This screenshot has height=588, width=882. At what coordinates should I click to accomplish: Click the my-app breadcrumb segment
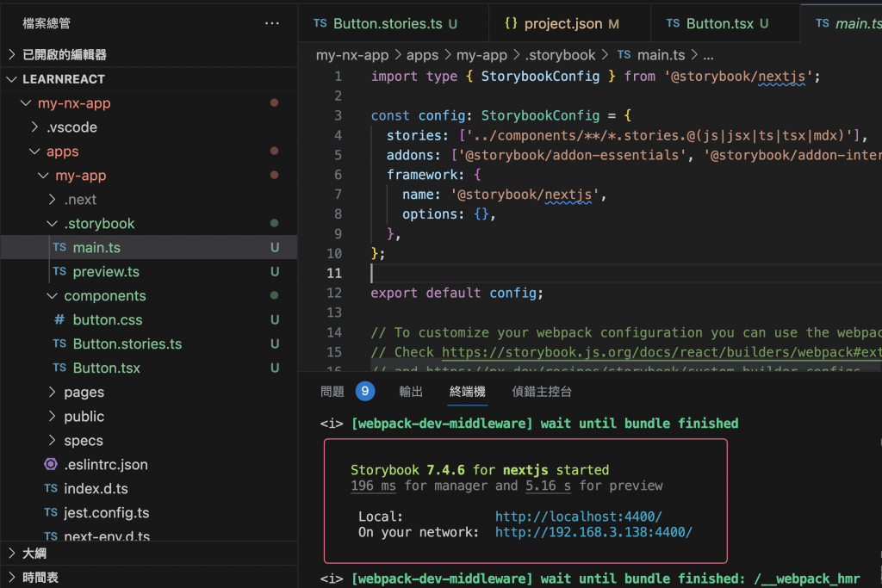pyautogui.click(x=481, y=54)
